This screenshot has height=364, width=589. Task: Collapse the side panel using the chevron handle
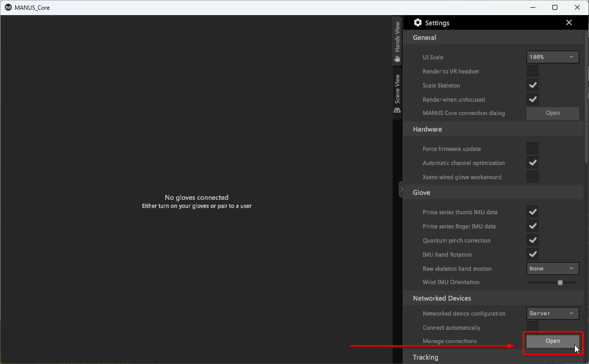(401, 189)
